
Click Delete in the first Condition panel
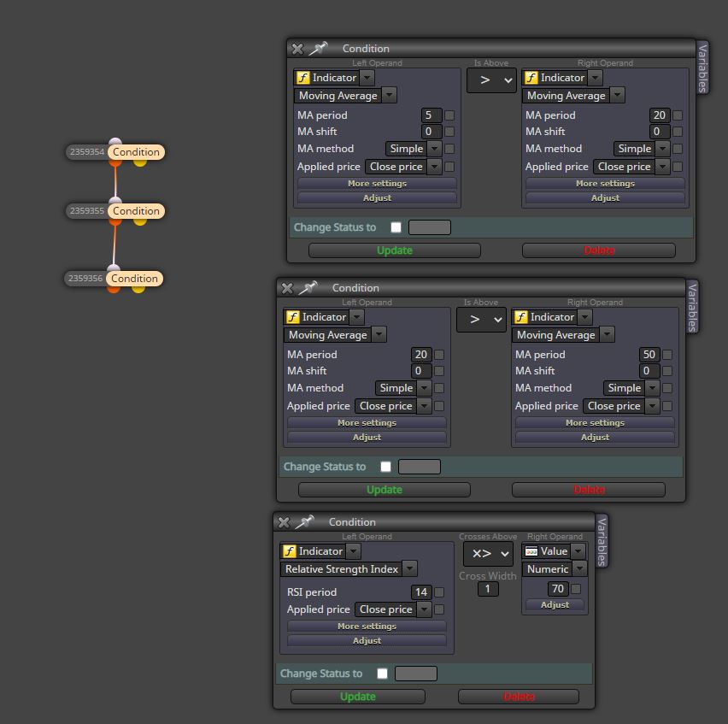599,250
